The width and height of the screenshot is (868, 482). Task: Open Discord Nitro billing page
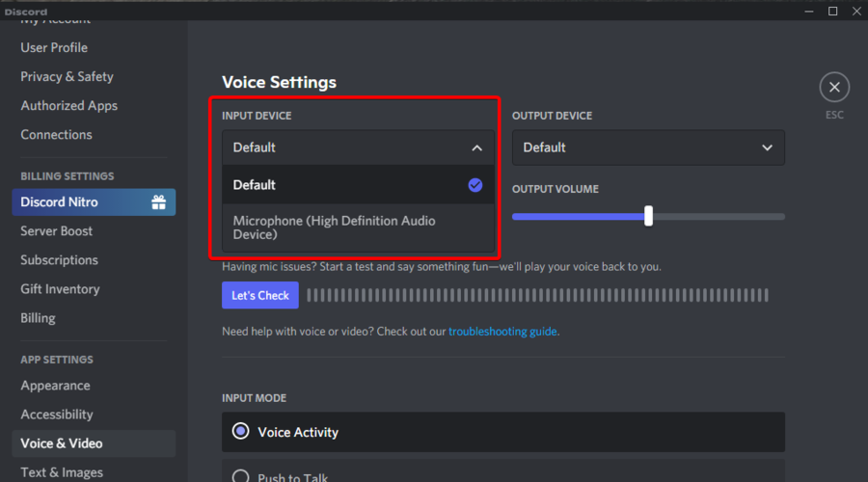[94, 202]
